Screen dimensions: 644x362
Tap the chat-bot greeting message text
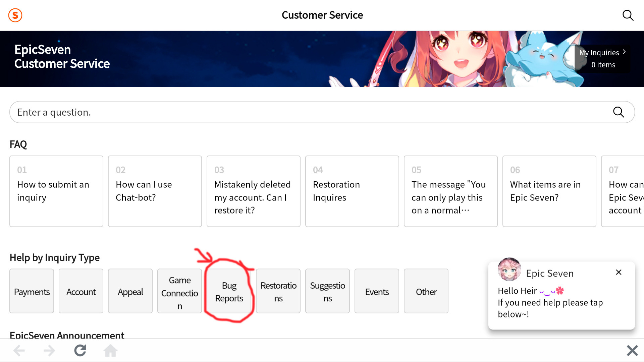[x=550, y=302]
